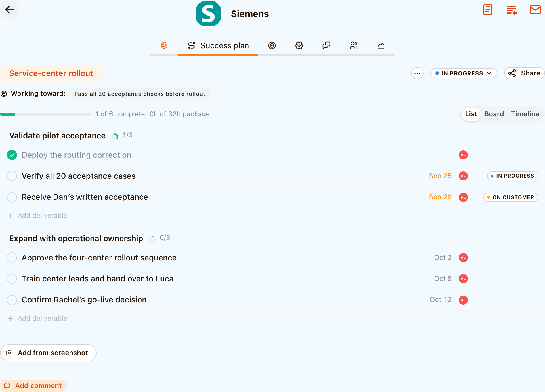545x392 pixels.
Task: Open the conversations chat tab icon
Action: [326, 45]
